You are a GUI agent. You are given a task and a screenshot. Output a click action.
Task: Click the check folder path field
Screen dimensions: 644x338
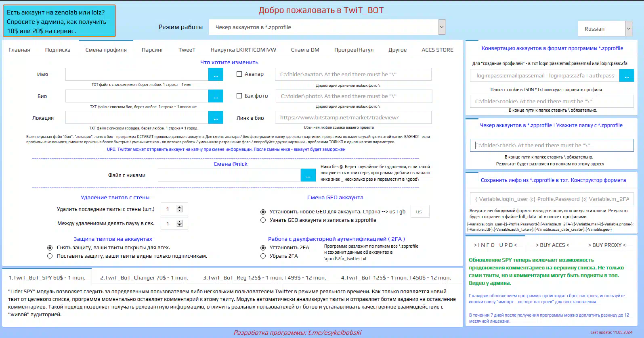click(x=552, y=145)
